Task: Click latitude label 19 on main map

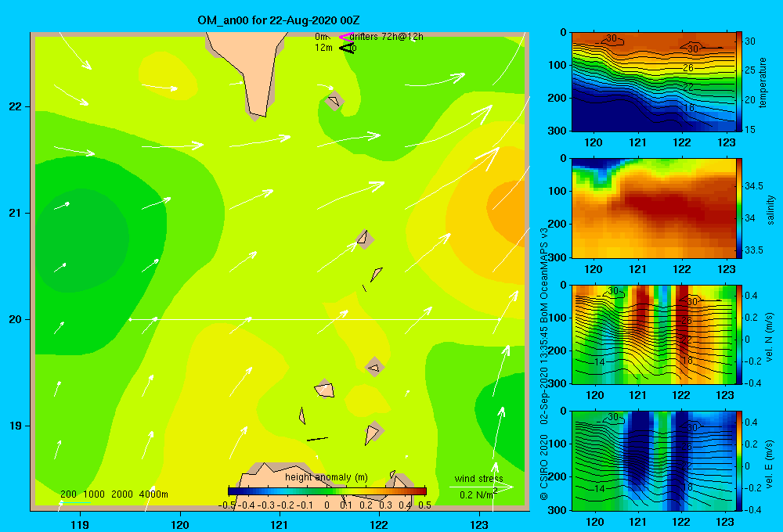Action: point(15,426)
